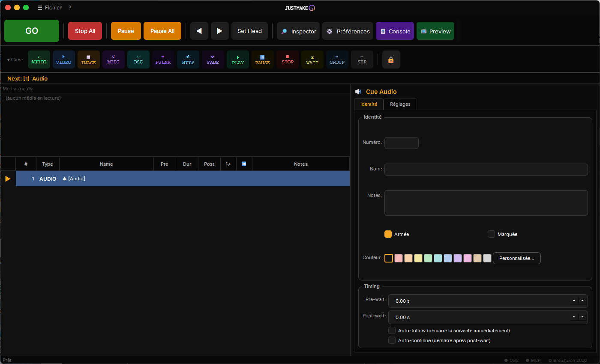Add a new VIDEO cue
Viewport: 600px width, 364px height.
64,60
